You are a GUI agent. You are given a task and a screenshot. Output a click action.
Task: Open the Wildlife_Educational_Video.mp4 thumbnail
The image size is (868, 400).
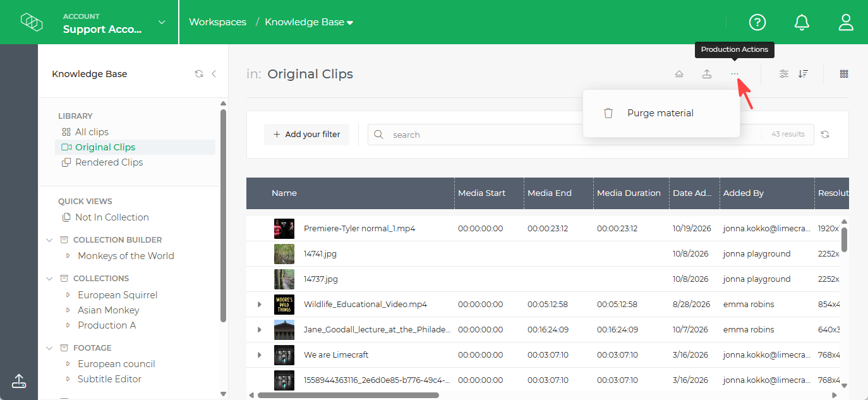(284, 305)
